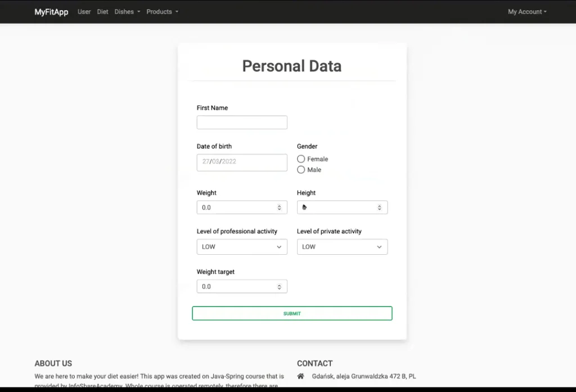Select the Male gender radio button
This screenshot has width=576, height=392.
(301, 170)
